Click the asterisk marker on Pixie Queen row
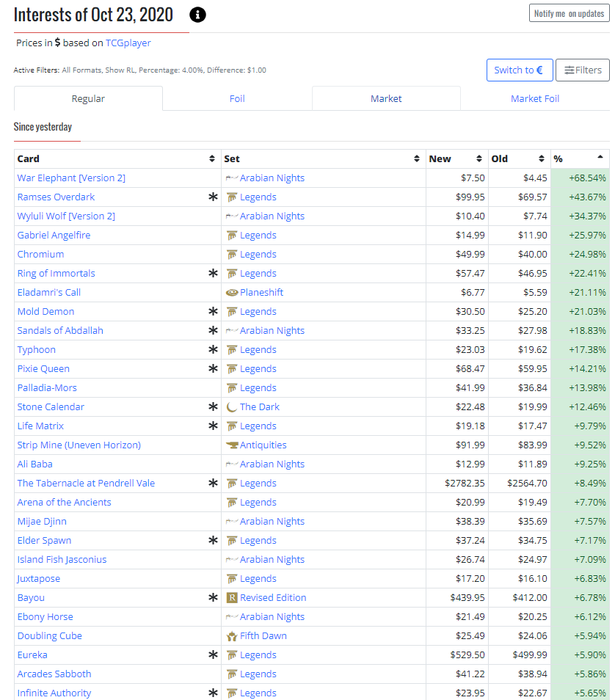615x700 pixels. [x=213, y=369]
